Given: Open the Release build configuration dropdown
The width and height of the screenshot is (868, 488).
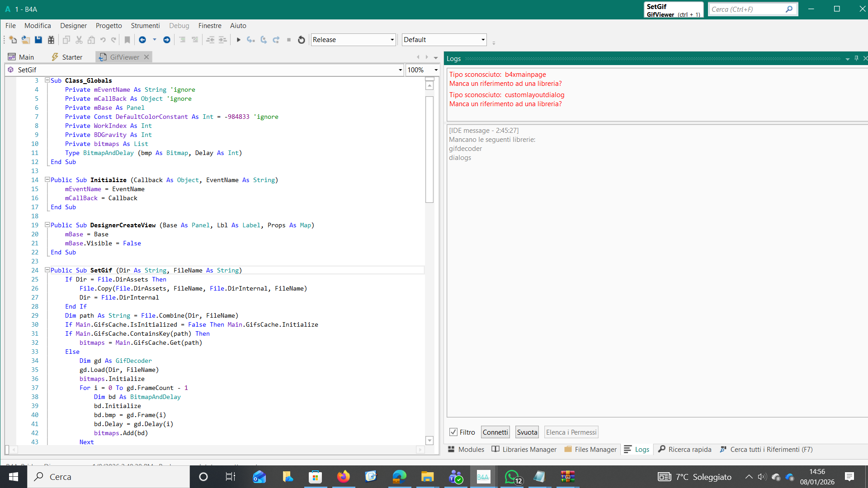Looking at the screenshot, I should coord(392,40).
